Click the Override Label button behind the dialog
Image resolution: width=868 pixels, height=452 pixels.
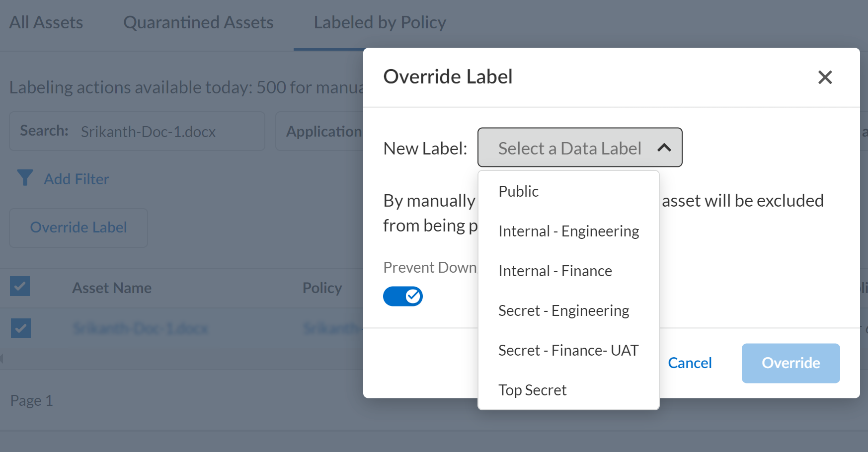tap(78, 227)
